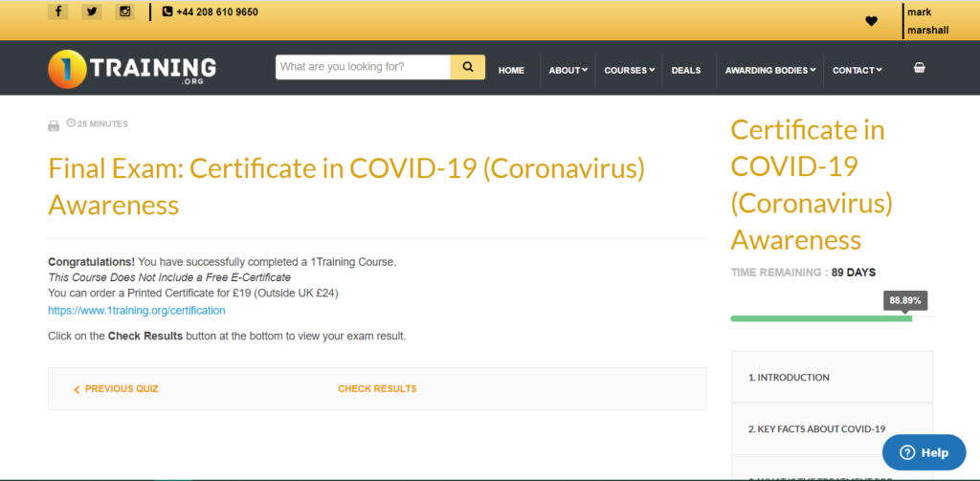
Task: Open the Instagram social icon
Action: pyautogui.click(x=125, y=11)
